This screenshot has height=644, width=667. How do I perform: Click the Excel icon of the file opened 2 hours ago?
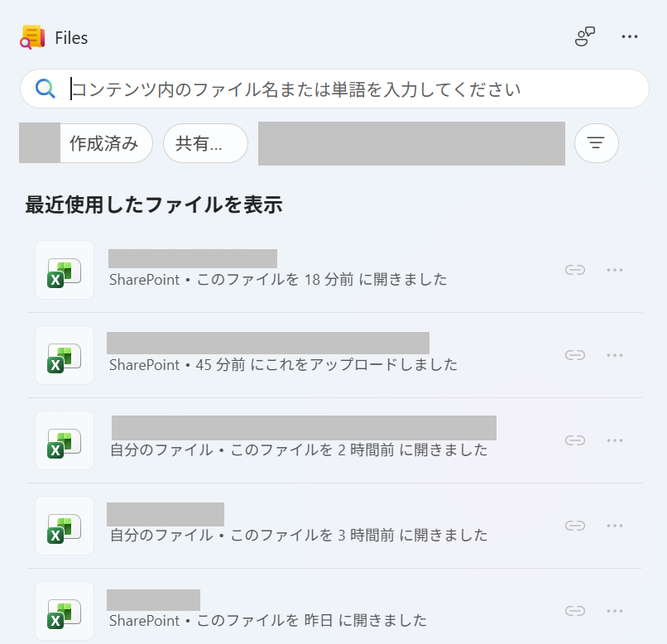[x=65, y=440]
